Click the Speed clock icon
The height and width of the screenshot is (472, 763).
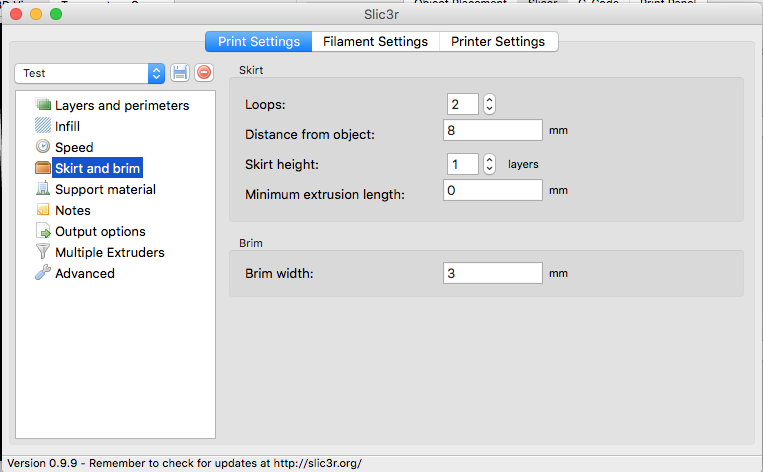43,146
